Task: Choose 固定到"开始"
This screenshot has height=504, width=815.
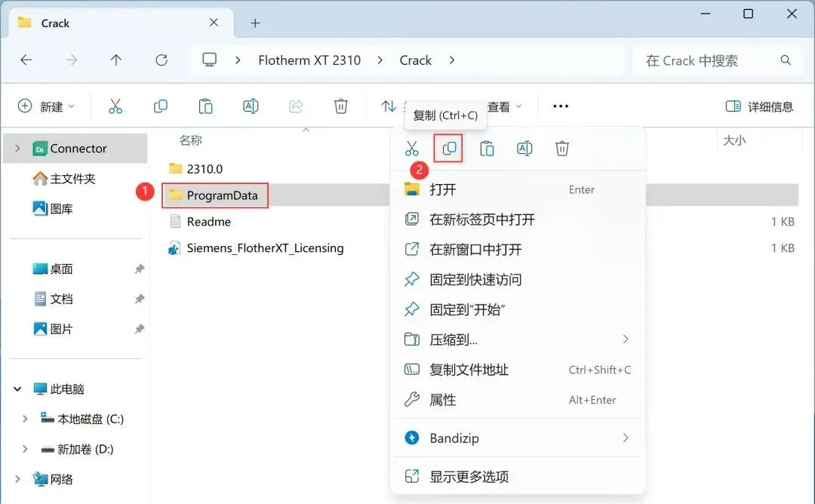Action: (x=518, y=309)
